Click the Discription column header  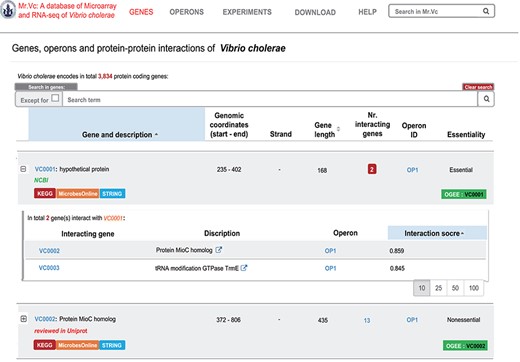(x=222, y=233)
